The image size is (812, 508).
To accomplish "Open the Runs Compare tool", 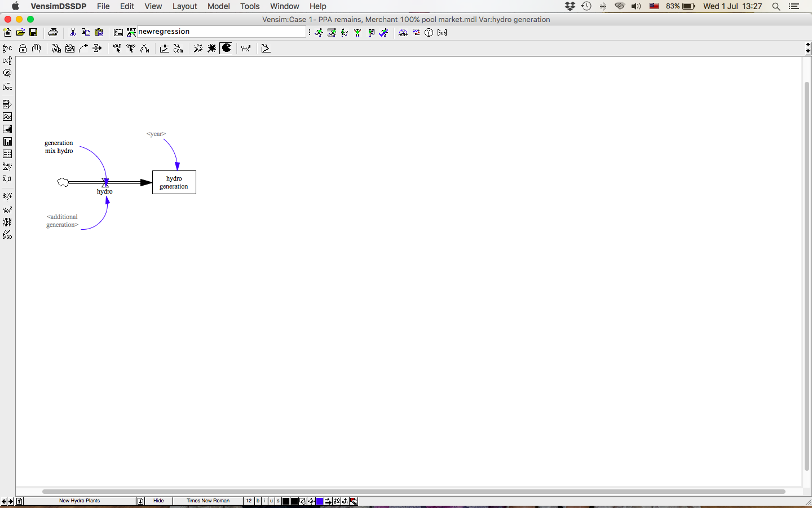I will coord(7,167).
